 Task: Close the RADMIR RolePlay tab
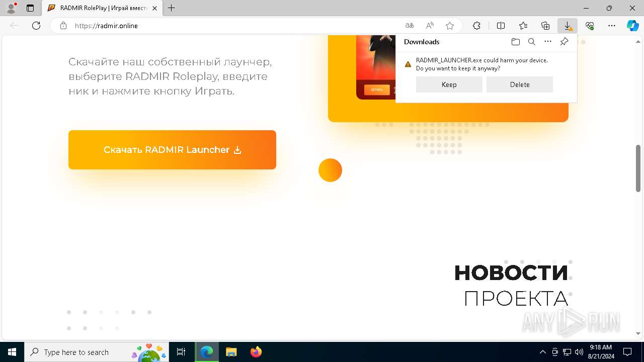tap(155, 8)
